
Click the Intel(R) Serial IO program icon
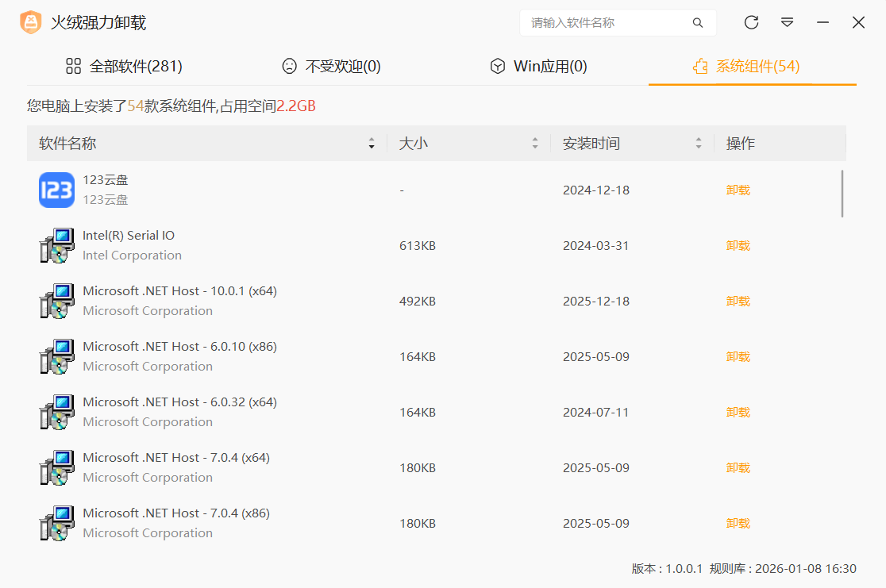click(x=56, y=245)
